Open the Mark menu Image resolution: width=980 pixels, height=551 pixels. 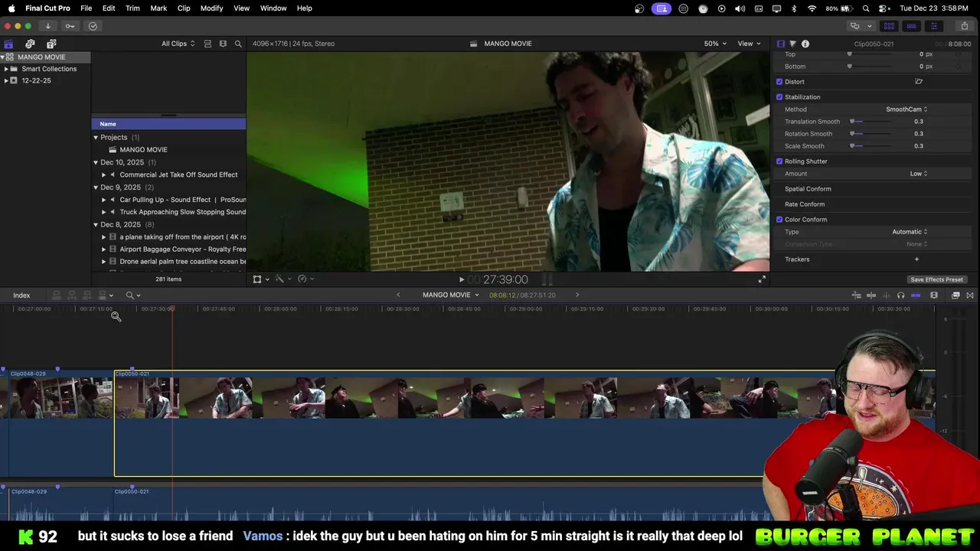(158, 8)
